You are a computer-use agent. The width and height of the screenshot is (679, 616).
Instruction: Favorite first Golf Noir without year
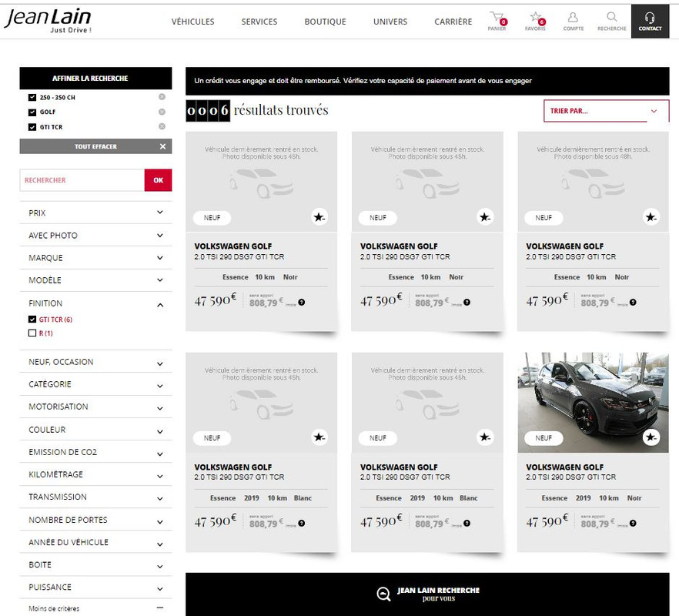319,217
